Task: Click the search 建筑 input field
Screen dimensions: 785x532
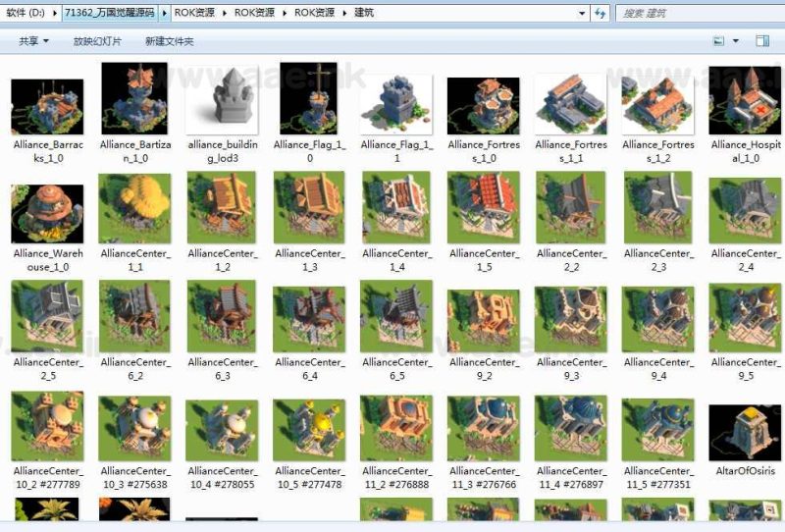Action: [697, 14]
